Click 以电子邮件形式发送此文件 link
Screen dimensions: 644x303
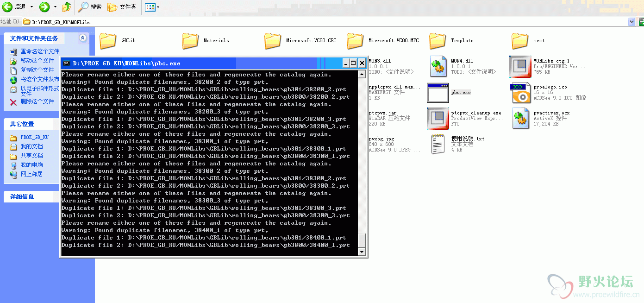[x=39, y=91]
